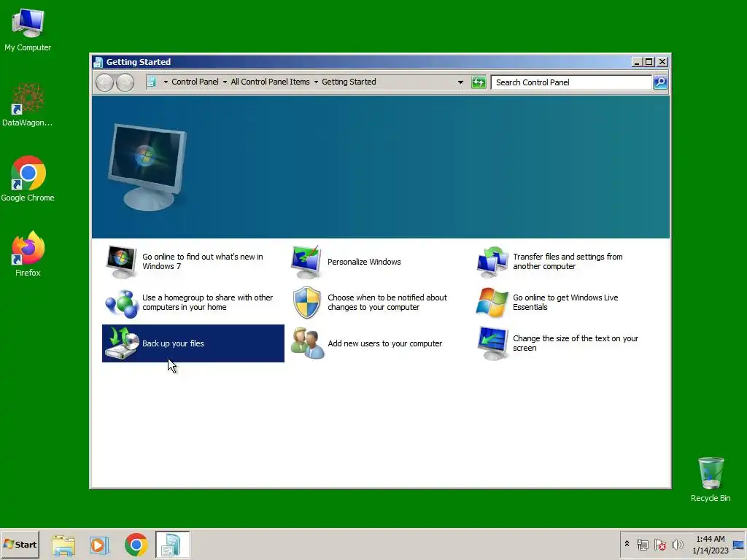Click the homegroup spheres icon
Viewport: 747px width, 560px height.
[x=122, y=303]
